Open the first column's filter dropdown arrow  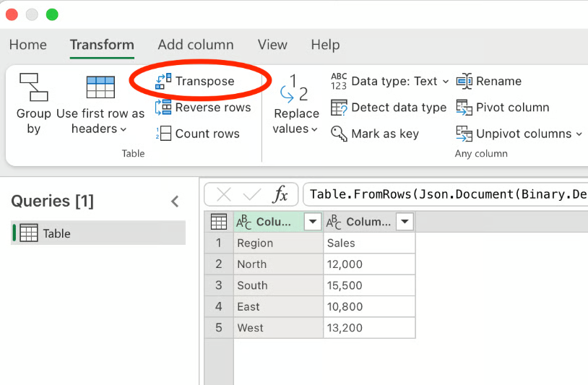point(313,222)
